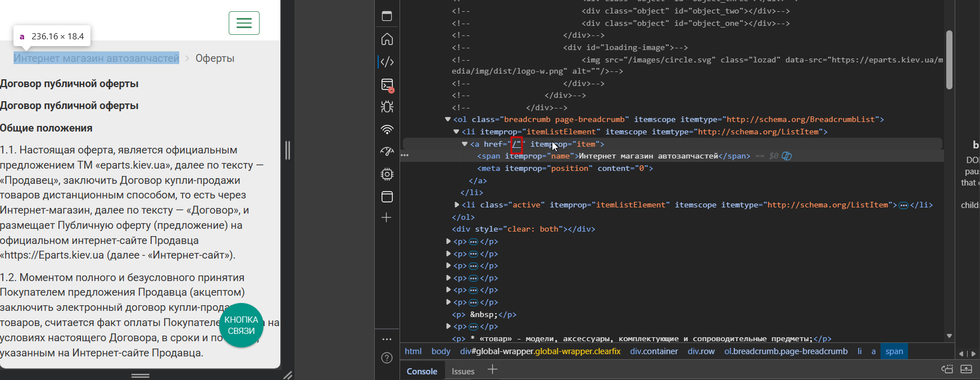
Task: Toggle the hamburger menu on the webpage
Action: 244,23
